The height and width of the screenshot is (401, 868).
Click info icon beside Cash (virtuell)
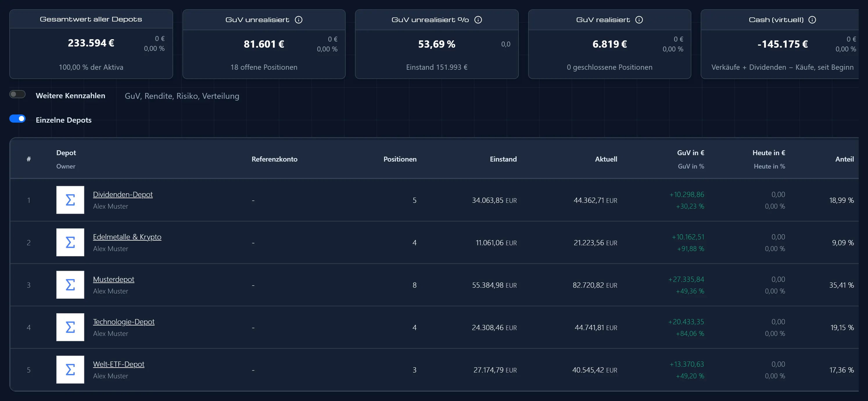(812, 20)
